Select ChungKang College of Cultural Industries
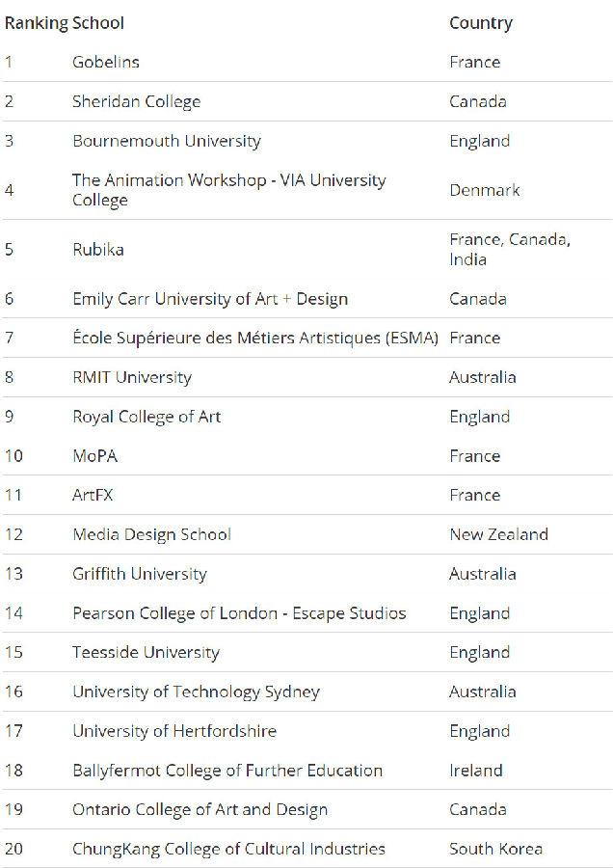 pyautogui.click(x=228, y=849)
